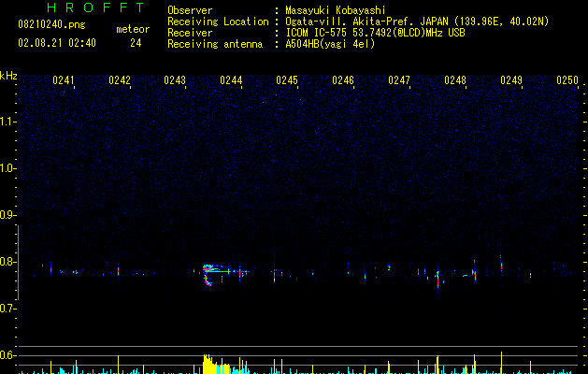588x374 pixels.
Task: Click the 0246 time marker
Action: [343, 80]
